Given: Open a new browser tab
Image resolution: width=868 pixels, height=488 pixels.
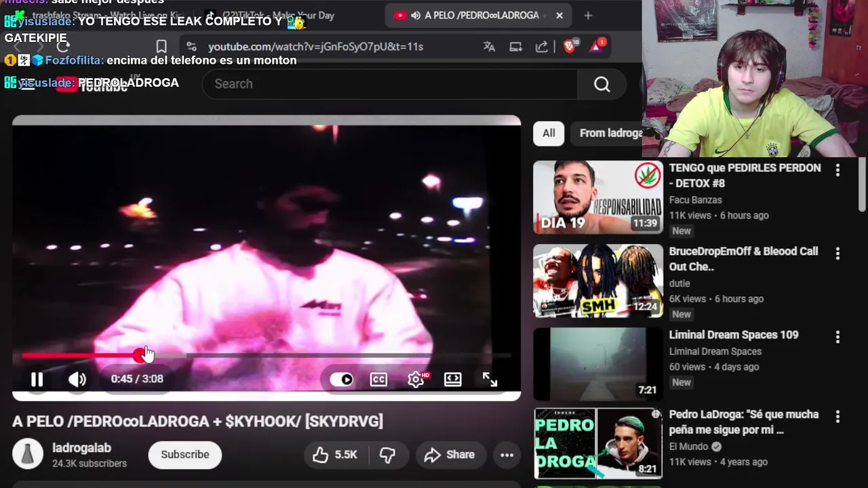Looking at the screenshot, I should (588, 16).
